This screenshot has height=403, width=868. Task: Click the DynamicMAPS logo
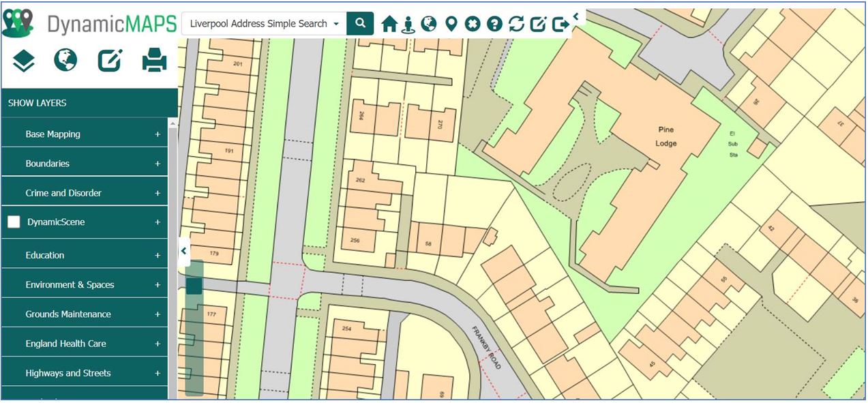(x=89, y=24)
